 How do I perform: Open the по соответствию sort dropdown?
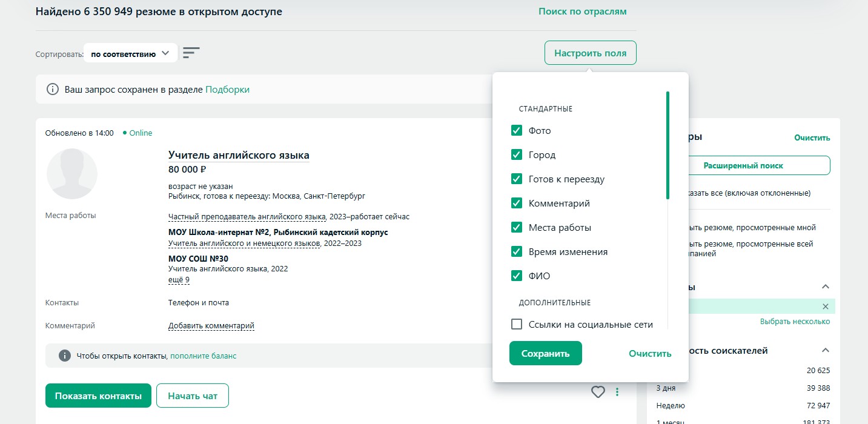[x=130, y=53]
